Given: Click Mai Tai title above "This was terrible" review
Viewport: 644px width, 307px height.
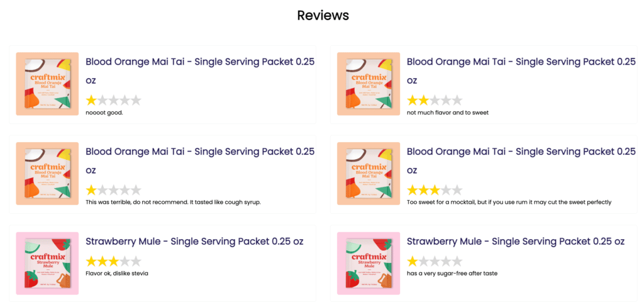Looking at the screenshot, I should [200, 160].
